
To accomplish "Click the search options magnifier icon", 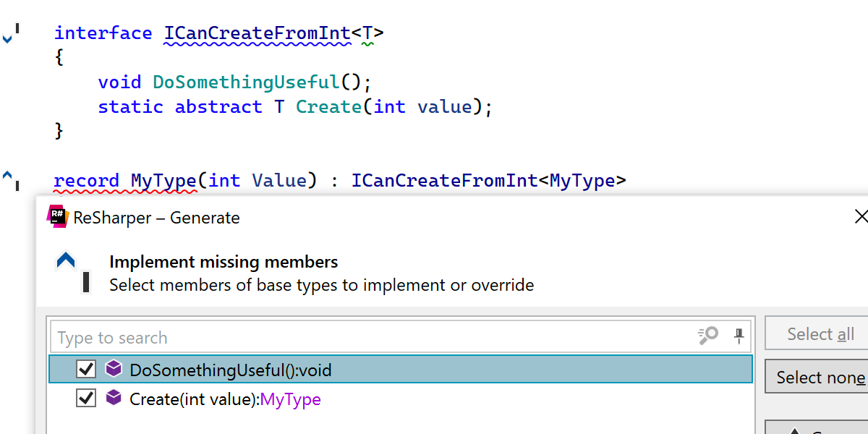I will (707, 336).
